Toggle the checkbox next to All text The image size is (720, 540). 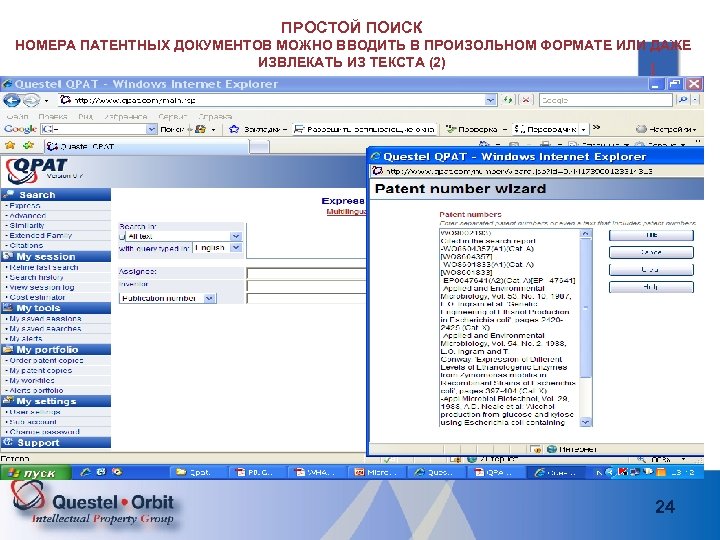[x=122, y=236]
